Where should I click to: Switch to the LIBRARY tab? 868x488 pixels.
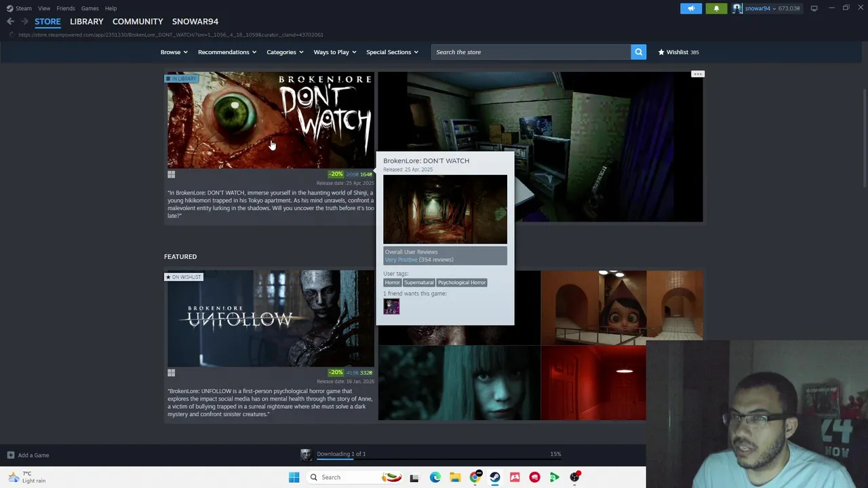click(87, 22)
